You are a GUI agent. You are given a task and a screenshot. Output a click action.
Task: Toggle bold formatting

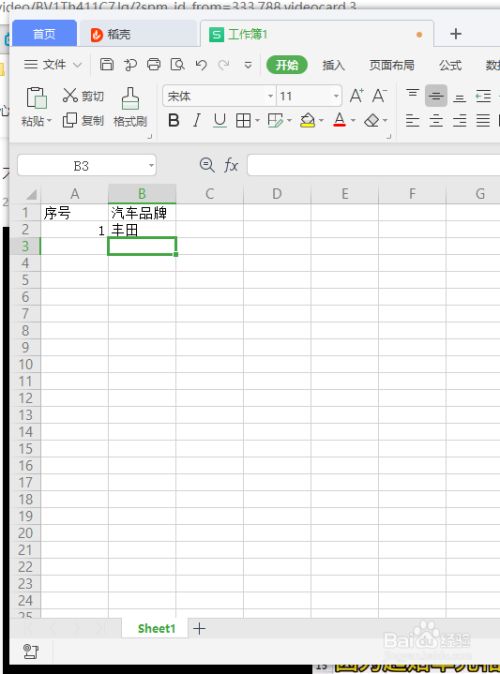[x=174, y=120]
